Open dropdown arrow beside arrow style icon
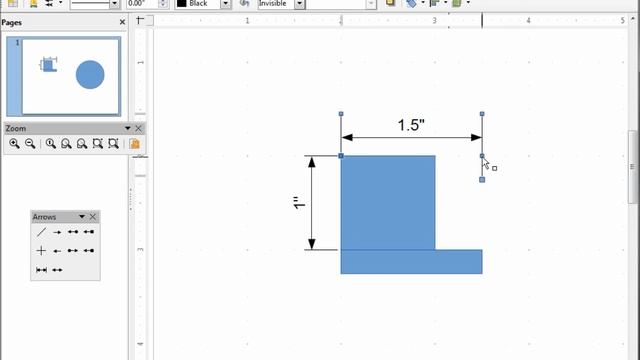 click(61, 3)
